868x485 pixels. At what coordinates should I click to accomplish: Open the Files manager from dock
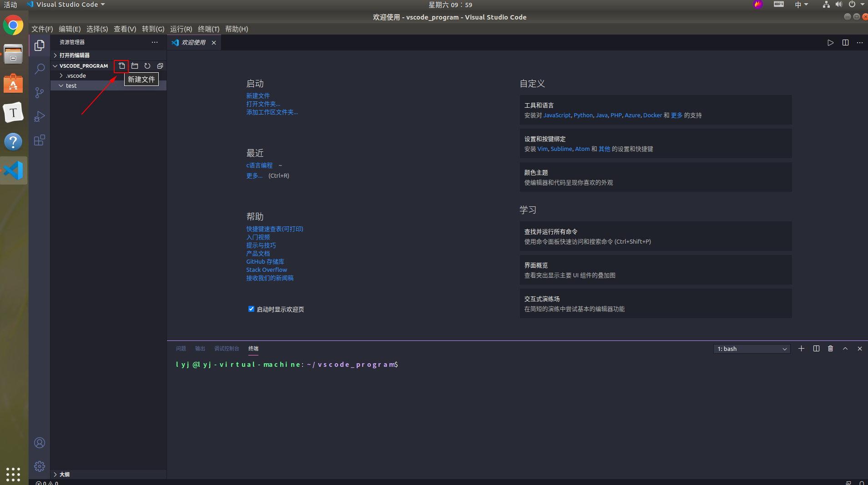click(x=13, y=54)
